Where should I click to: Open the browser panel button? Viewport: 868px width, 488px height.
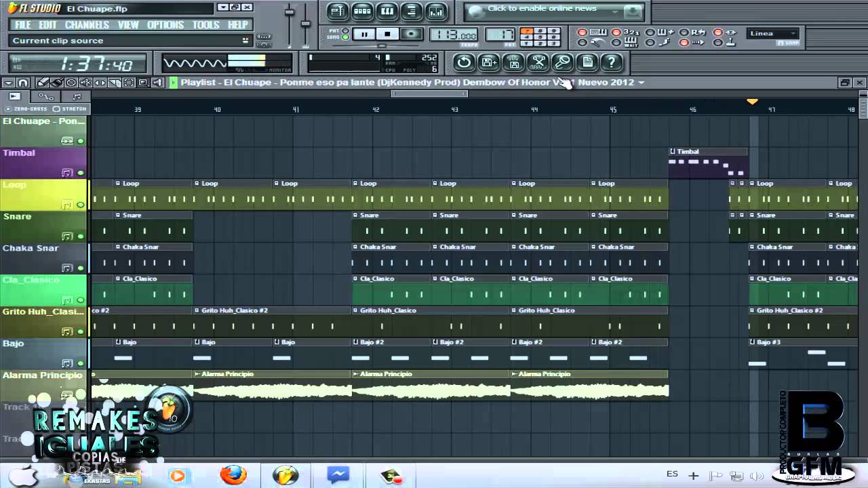pyautogui.click(x=411, y=12)
